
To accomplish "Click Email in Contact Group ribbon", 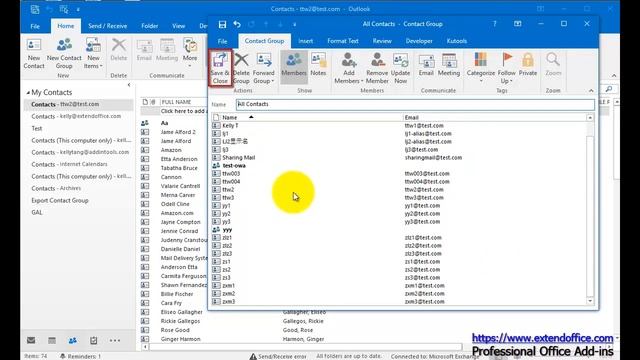I will 426,64.
